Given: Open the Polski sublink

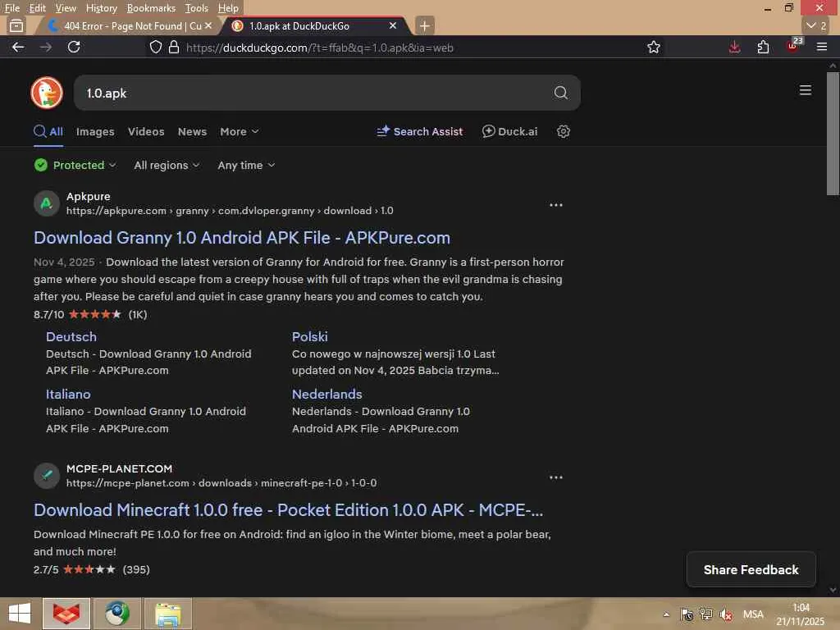Looking at the screenshot, I should point(309,336).
